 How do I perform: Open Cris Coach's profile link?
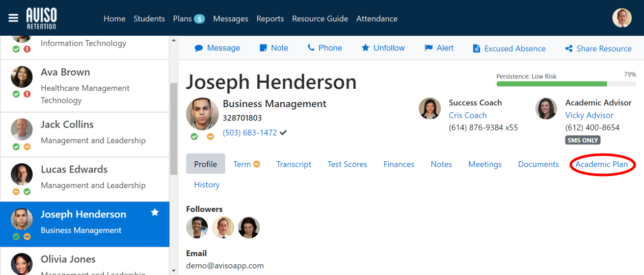pos(468,115)
